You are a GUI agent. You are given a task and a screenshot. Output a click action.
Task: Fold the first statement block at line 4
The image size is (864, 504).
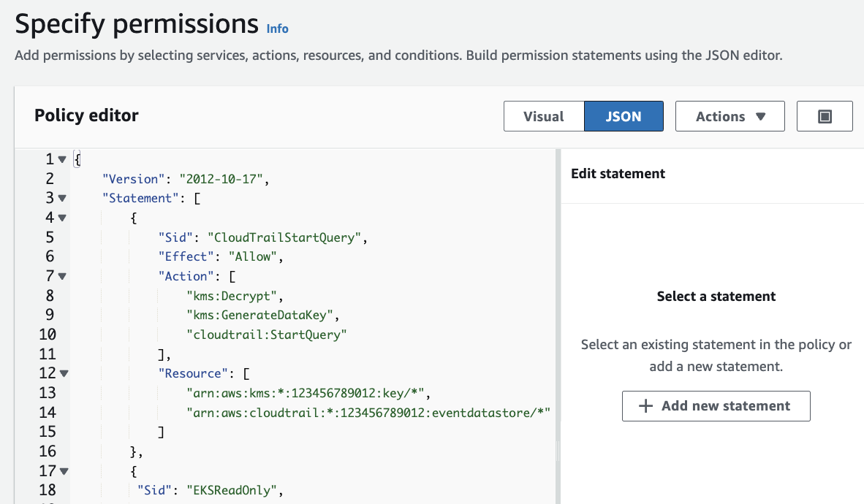[62, 218]
